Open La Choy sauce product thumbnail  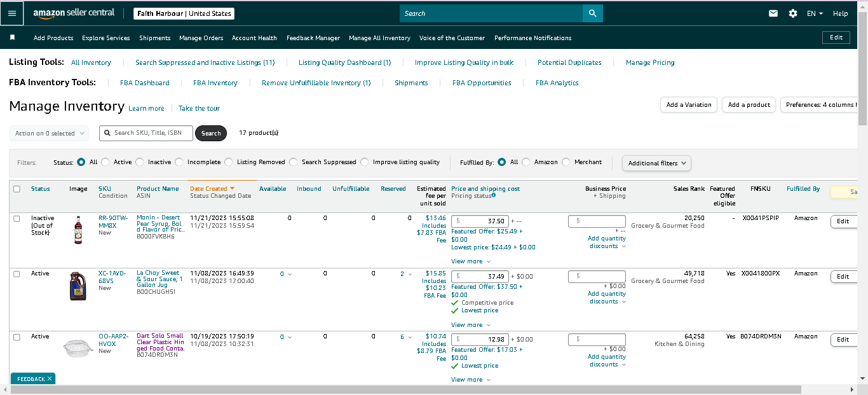78,286
